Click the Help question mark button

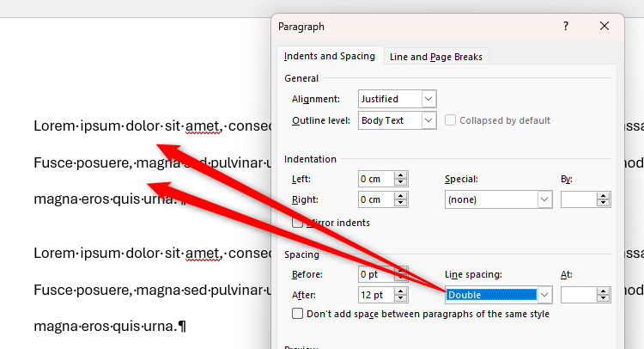tap(566, 27)
